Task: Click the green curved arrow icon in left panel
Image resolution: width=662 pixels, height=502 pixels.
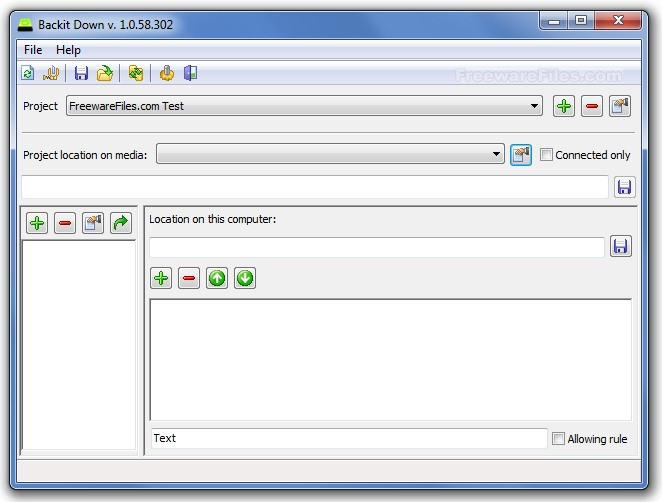Action: [121, 223]
